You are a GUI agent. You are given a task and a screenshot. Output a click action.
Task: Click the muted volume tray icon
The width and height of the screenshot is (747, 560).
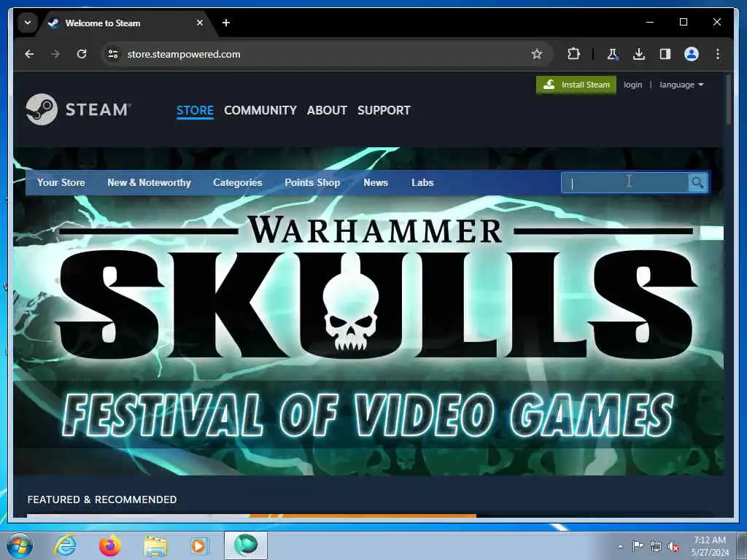coord(673,547)
